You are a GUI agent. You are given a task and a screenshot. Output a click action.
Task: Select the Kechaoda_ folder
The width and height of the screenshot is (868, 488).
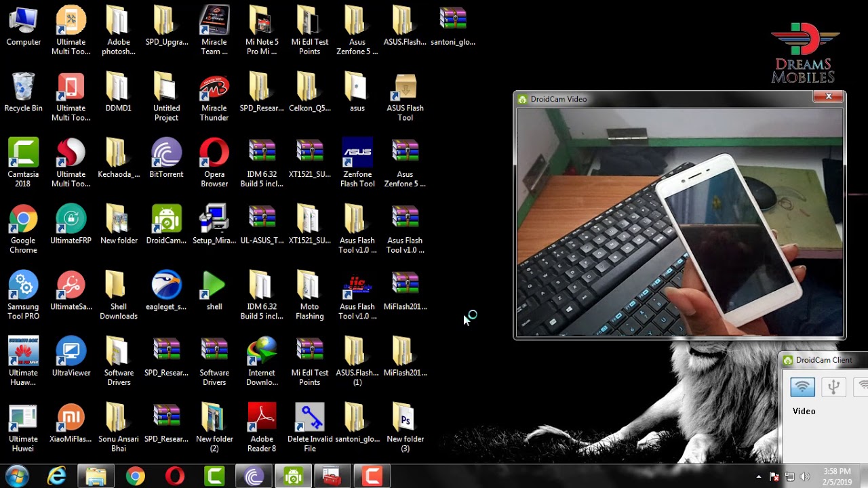[119, 158]
